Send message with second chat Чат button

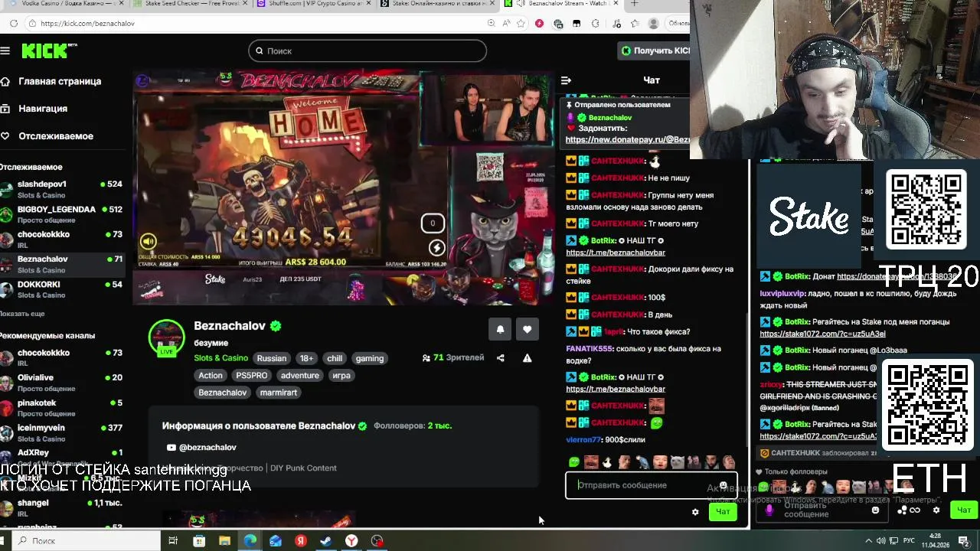[x=964, y=510]
